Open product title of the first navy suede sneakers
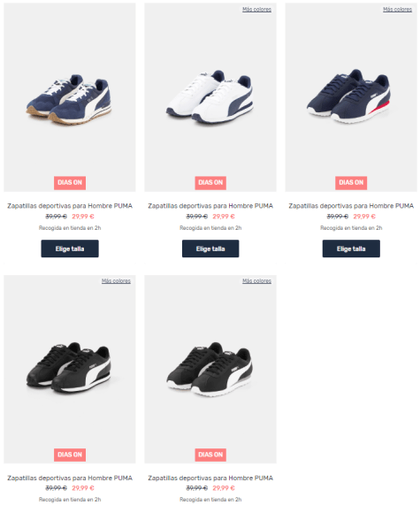The height and width of the screenshot is (505, 420). pos(70,206)
